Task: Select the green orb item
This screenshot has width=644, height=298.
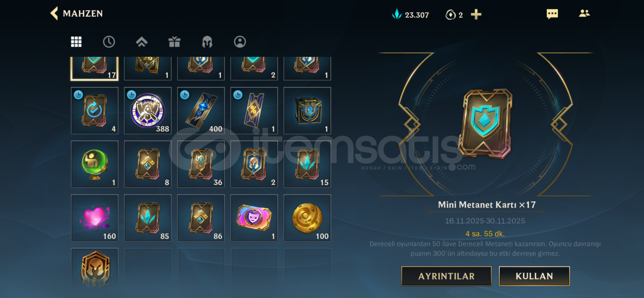Action: [95, 164]
